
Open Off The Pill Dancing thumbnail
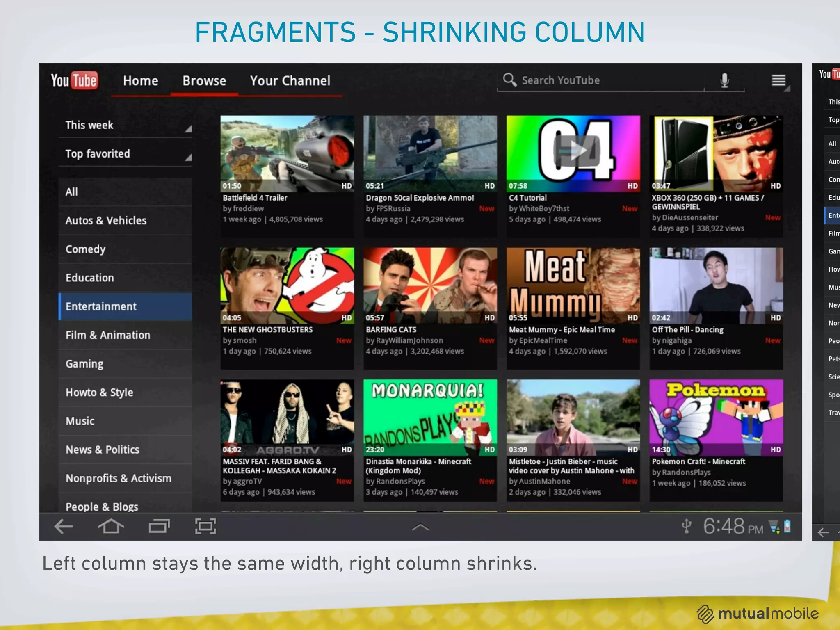click(716, 286)
